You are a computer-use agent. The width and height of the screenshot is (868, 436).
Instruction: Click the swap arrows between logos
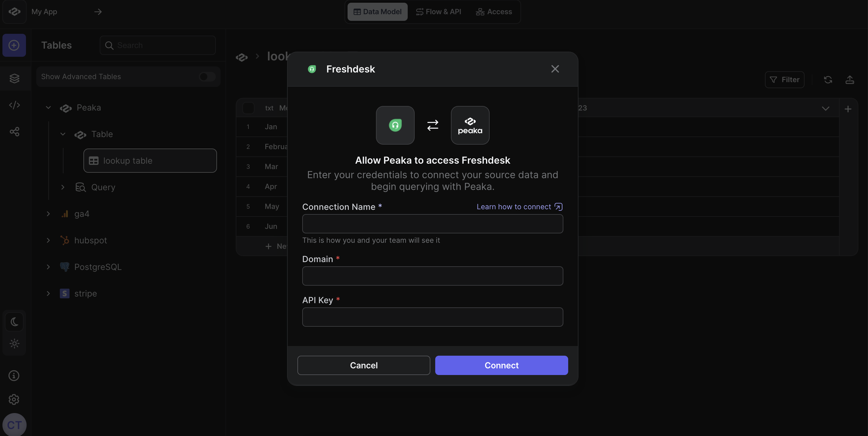[x=433, y=125]
